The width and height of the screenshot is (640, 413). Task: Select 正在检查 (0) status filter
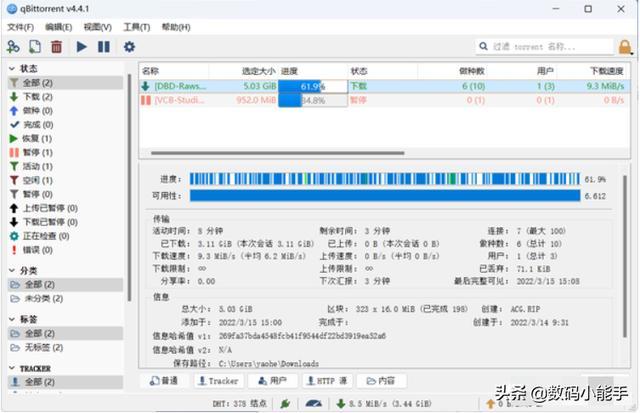point(65,236)
